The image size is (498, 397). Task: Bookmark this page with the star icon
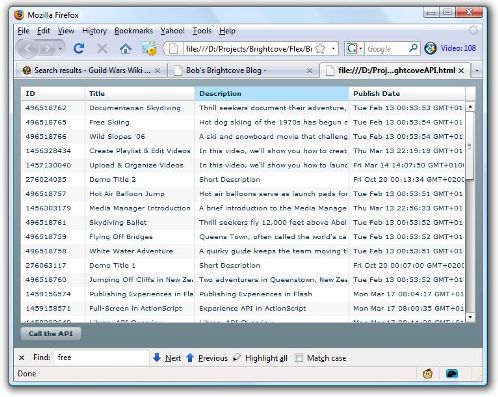320,49
